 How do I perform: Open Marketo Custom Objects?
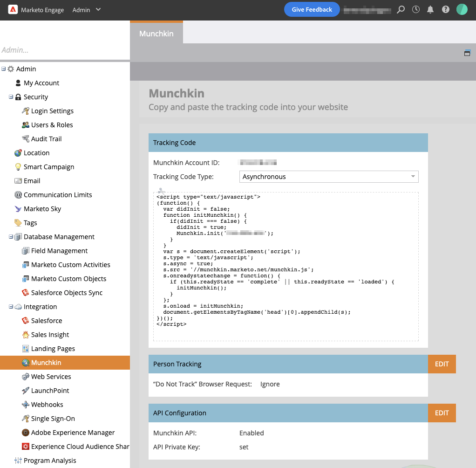68,279
